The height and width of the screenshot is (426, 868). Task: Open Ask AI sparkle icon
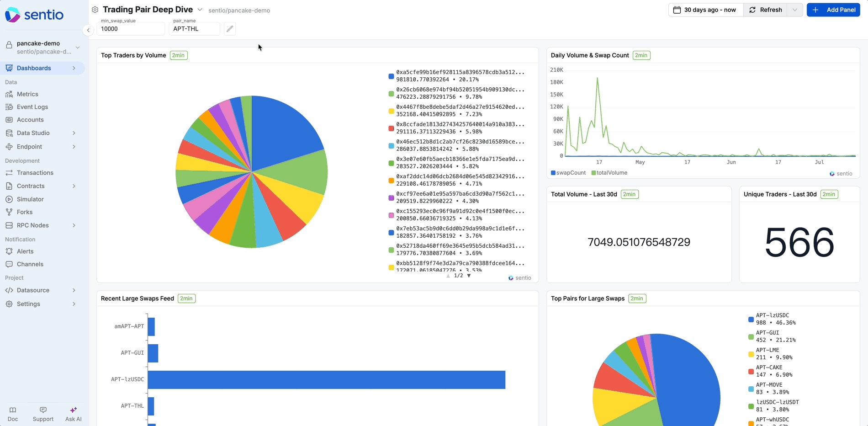(73, 410)
